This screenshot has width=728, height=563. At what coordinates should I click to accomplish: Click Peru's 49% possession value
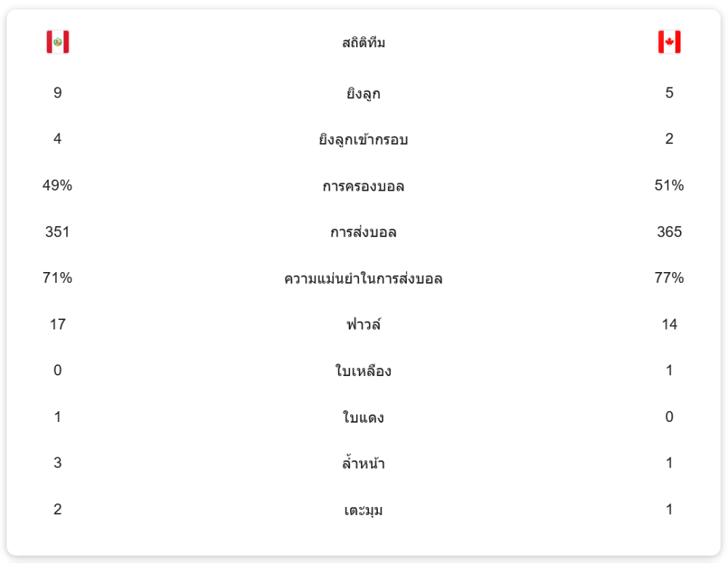coord(58,185)
